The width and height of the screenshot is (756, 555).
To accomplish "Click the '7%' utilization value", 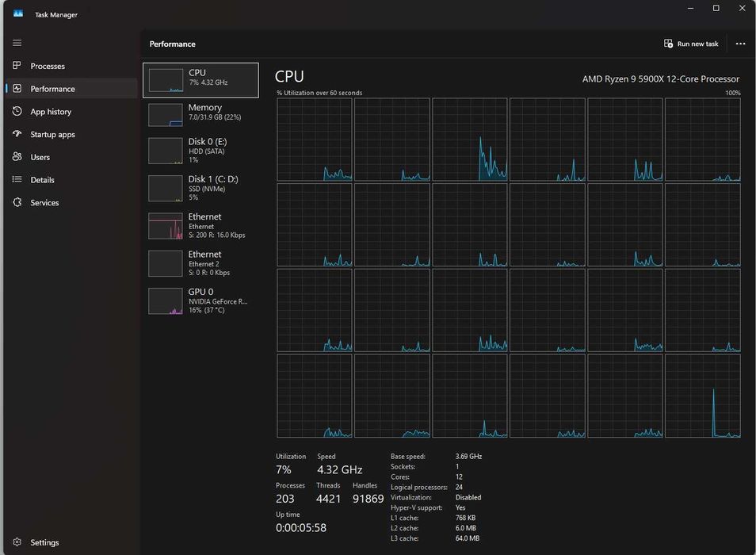I will pyautogui.click(x=284, y=469).
